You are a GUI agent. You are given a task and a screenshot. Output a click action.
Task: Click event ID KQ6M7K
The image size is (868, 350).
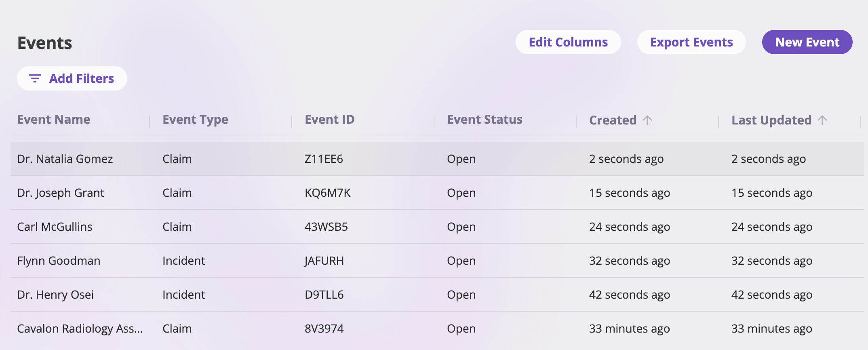[328, 193]
